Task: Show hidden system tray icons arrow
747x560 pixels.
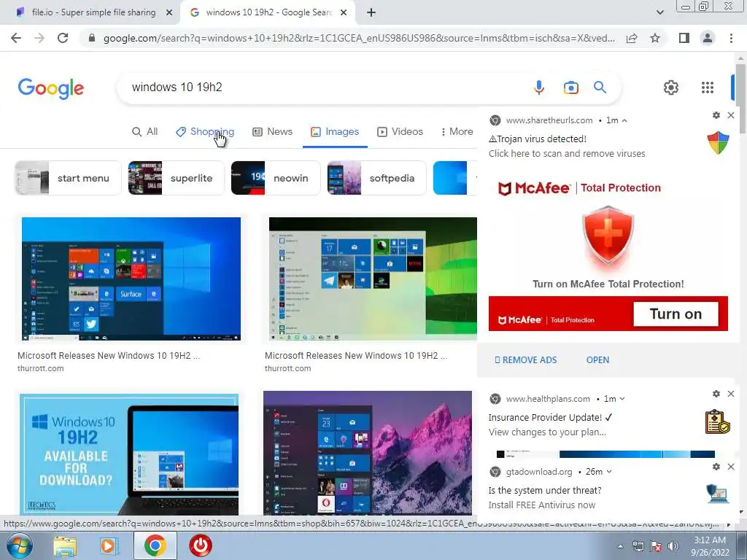Action: tap(620, 546)
